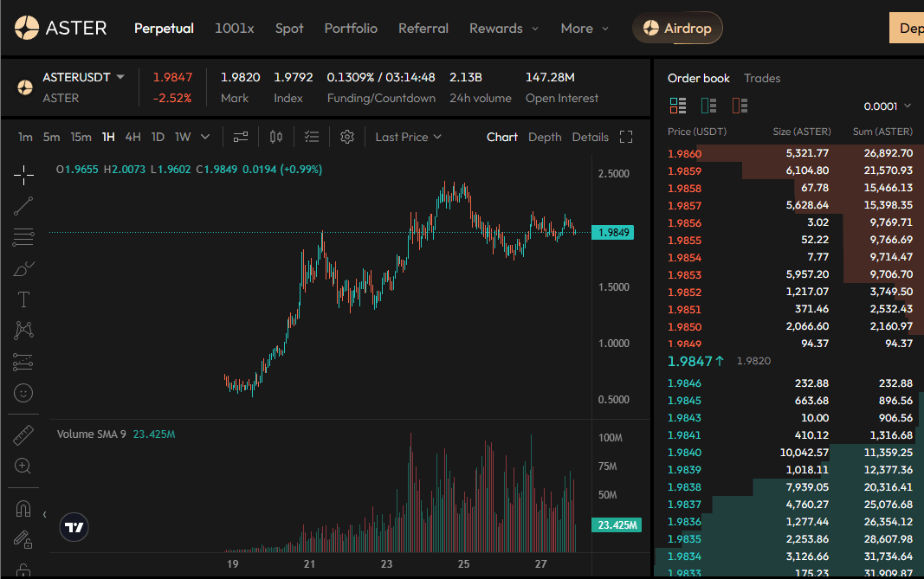Expand the More menu

(585, 29)
